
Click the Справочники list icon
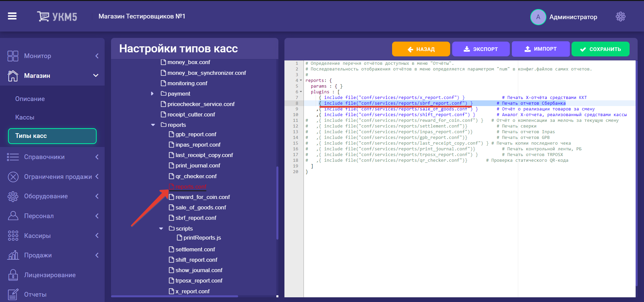pos(13,157)
